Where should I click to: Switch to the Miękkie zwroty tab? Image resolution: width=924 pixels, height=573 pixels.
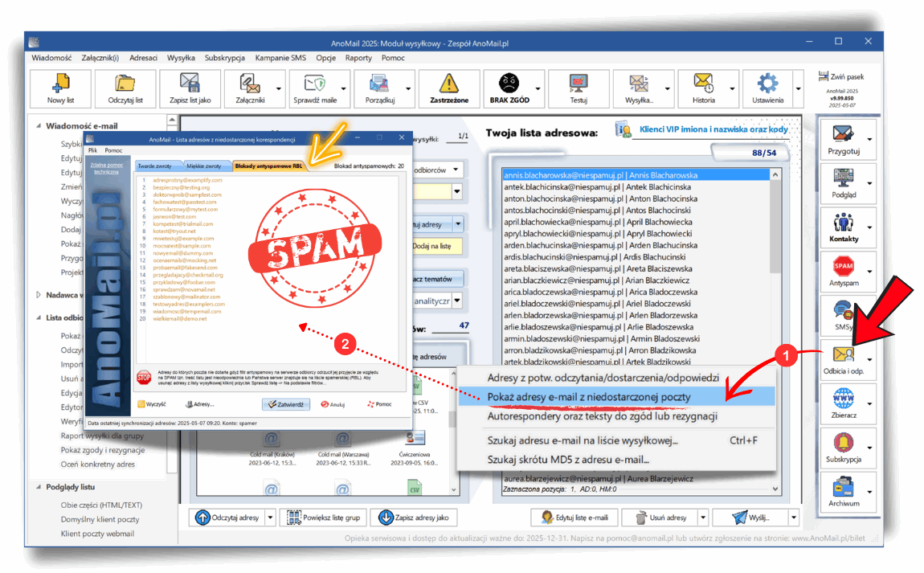[204, 166]
